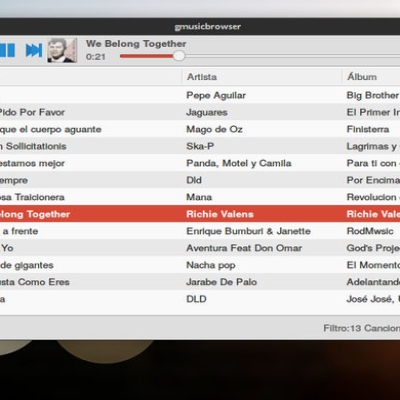The width and height of the screenshot is (400, 400).
Task: Select the DLD artist cell in last row
Action: [196, 299]
